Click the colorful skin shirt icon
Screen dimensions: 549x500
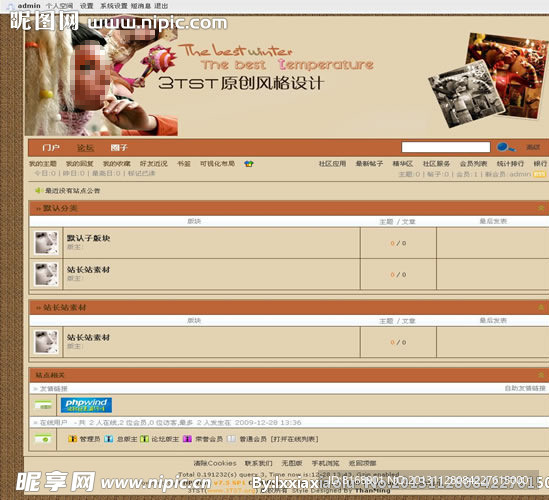tap(249, 164)
